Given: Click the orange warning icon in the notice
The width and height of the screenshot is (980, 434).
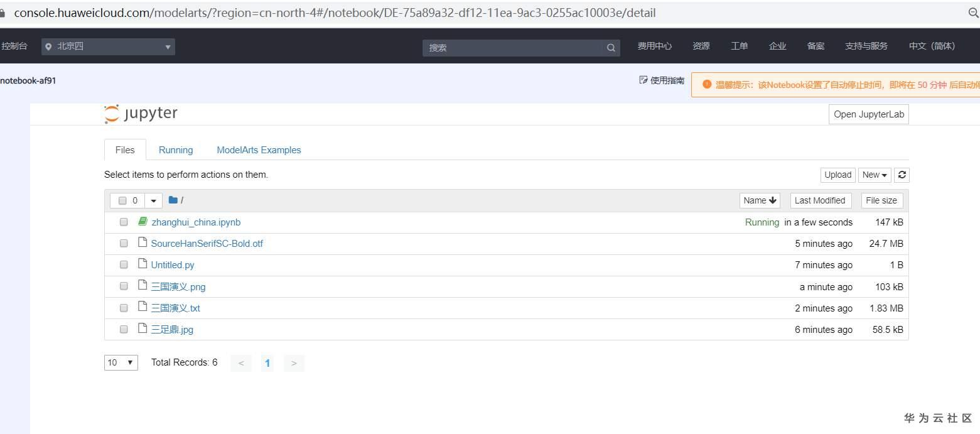Looking at the screenshot, I should (x=707, y=84).
